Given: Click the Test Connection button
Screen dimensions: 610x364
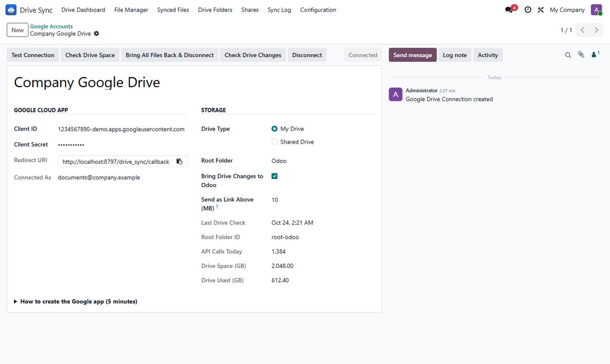Looking at the screenshot, I should pyautogui.click(x=33, y=55).
